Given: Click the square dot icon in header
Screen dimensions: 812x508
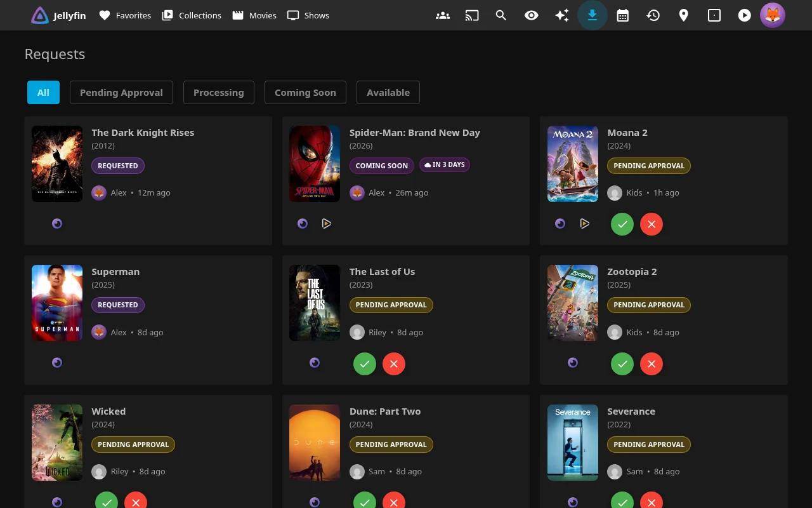Looking at the screenshot, I should pos(714,15).
